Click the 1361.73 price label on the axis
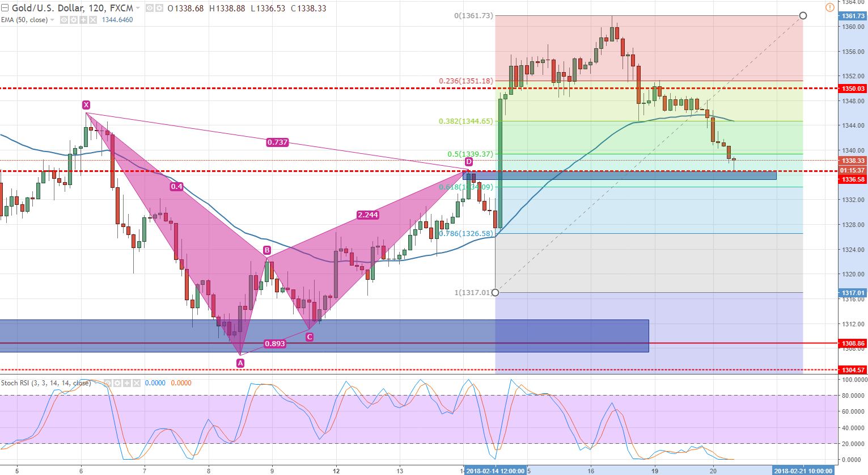868x475 pixels. pyautogui.click(x=852, y=15)
